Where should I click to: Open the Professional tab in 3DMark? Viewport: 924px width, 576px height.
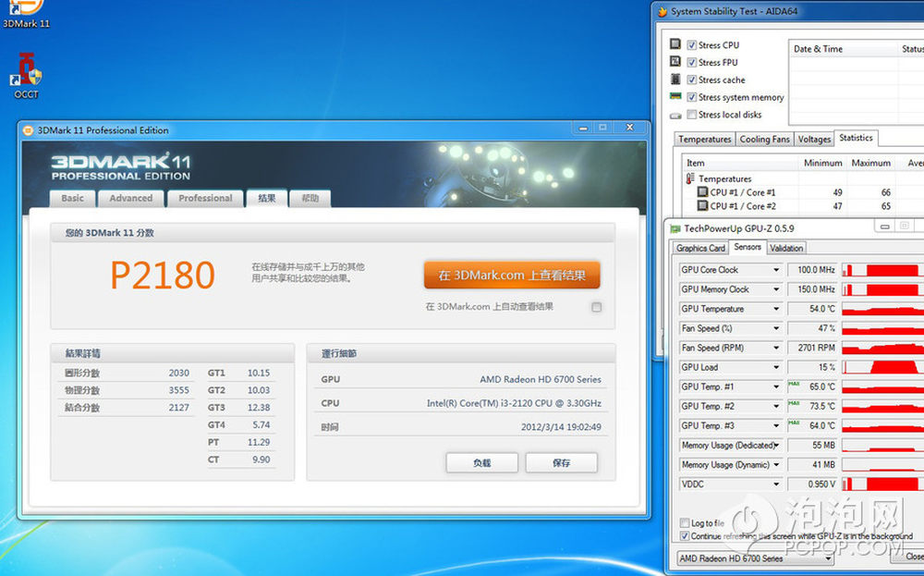(x=205, y=198)
